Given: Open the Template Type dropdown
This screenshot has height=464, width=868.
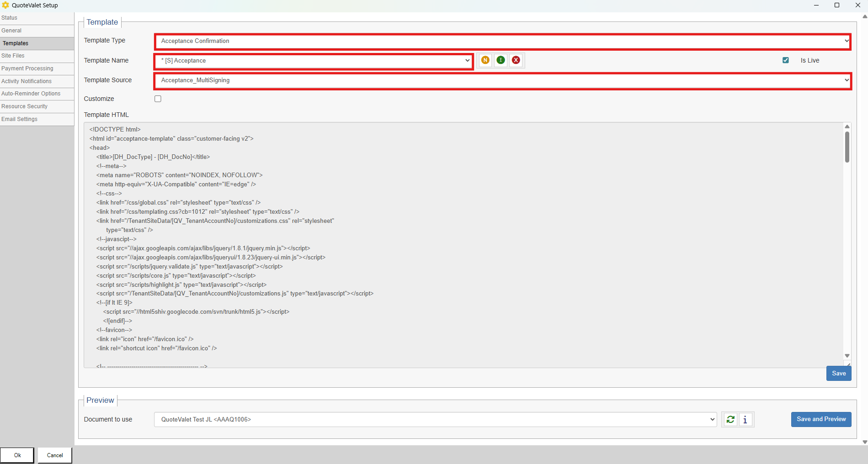Looking at the screenshot, I should (502, 41).
